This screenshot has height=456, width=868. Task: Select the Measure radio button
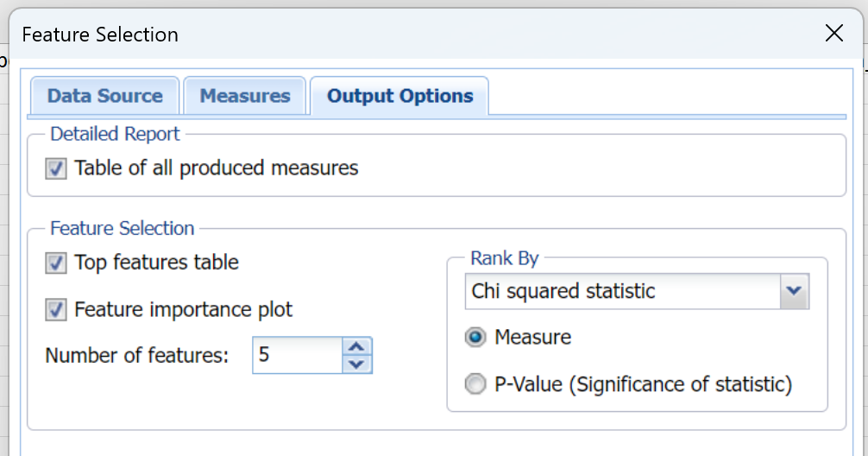tap(475, 337)
